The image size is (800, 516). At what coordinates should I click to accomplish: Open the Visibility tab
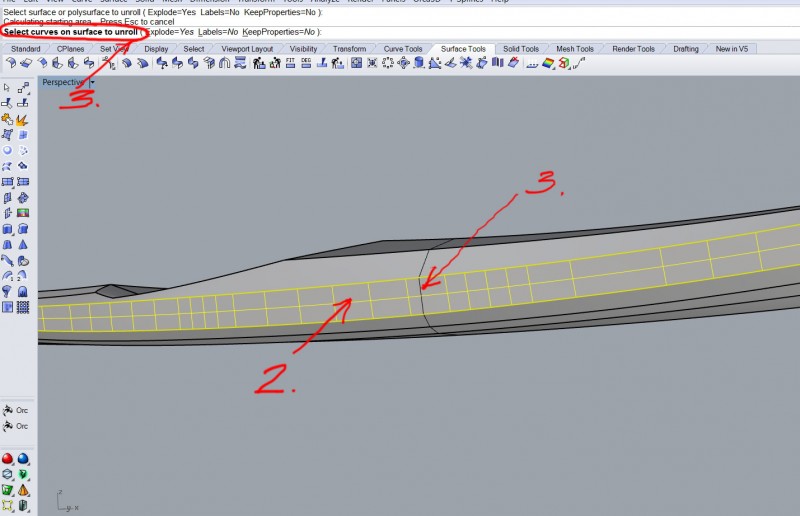tap(304, 49)
